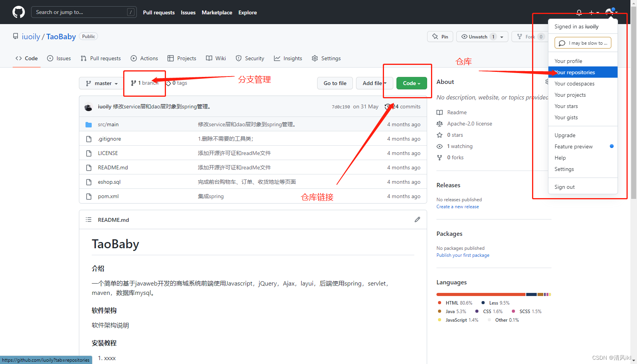Open the Security tab
637x364 pixels.
250,58
